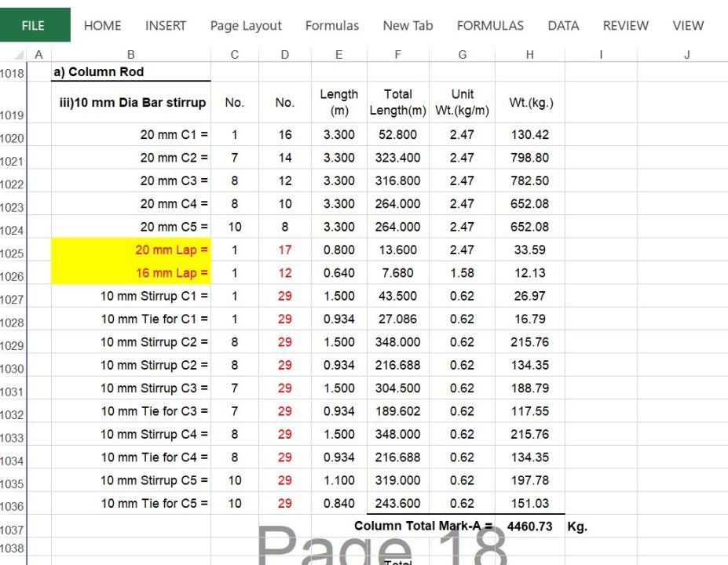
Task: Switch to the VIEW ribbon tab
Action: [688, 26]
